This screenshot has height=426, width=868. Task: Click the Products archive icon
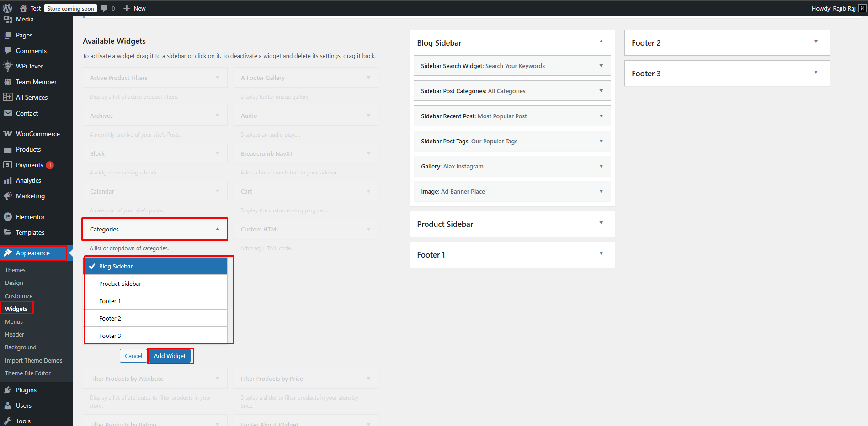tap(8, 149)
